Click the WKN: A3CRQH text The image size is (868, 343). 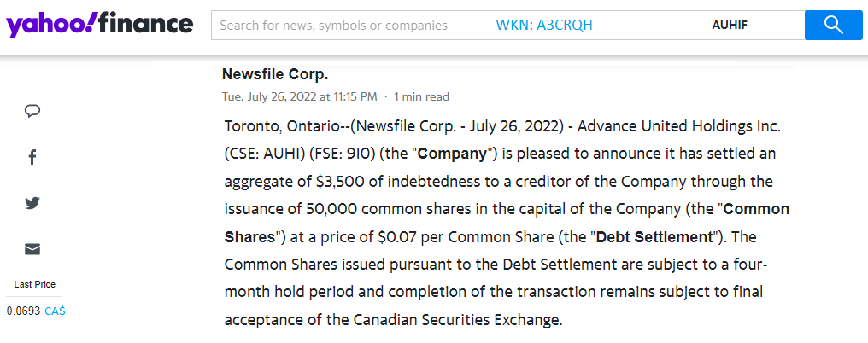coord(544,26)
